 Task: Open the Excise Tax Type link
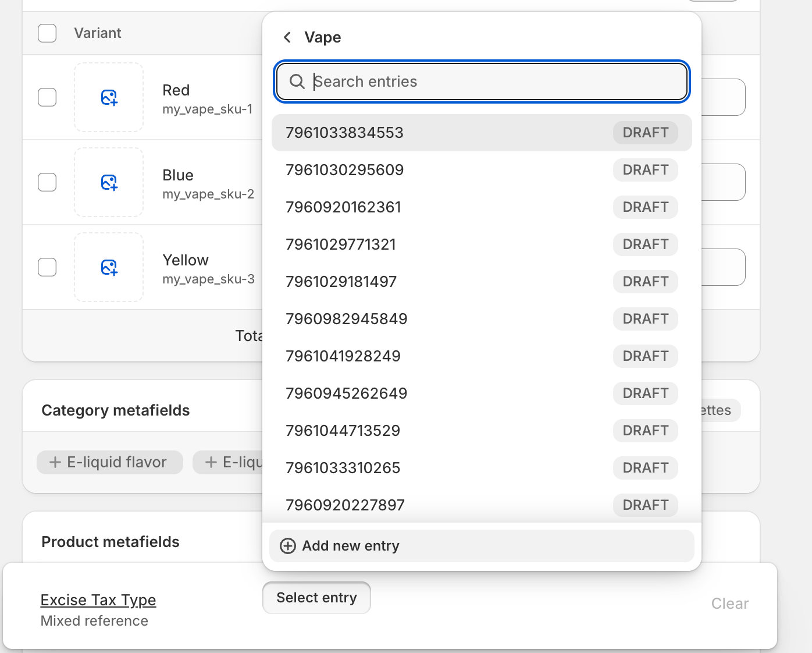tap(98, 600)
